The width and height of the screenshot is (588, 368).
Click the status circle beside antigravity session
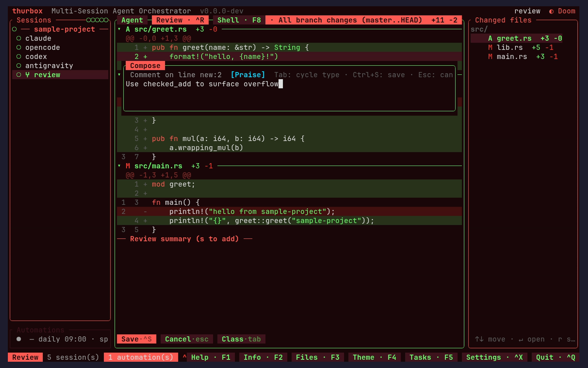18,66
